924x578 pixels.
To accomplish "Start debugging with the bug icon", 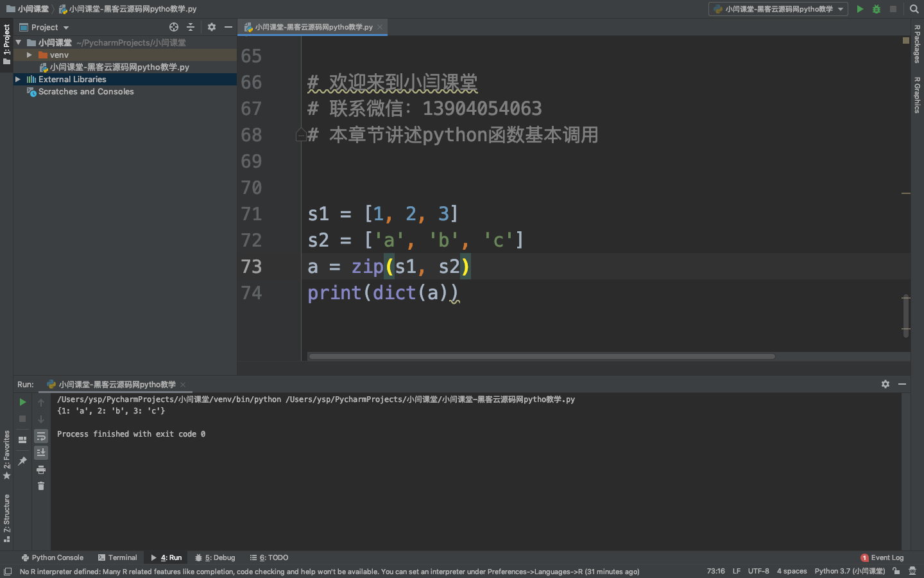I will (877, 9).
